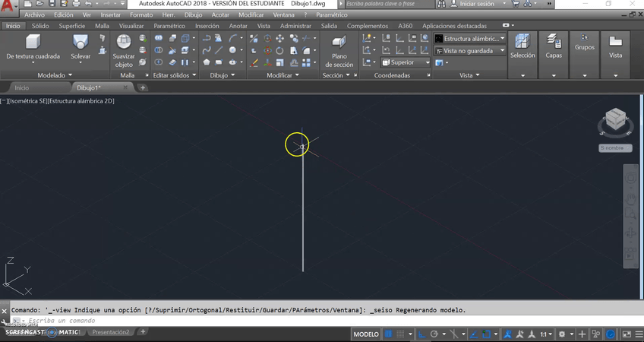Open the Estructura alámbrica visual style dropdown
This screenshot has height=342, width=644.
[x=469, y=38]
